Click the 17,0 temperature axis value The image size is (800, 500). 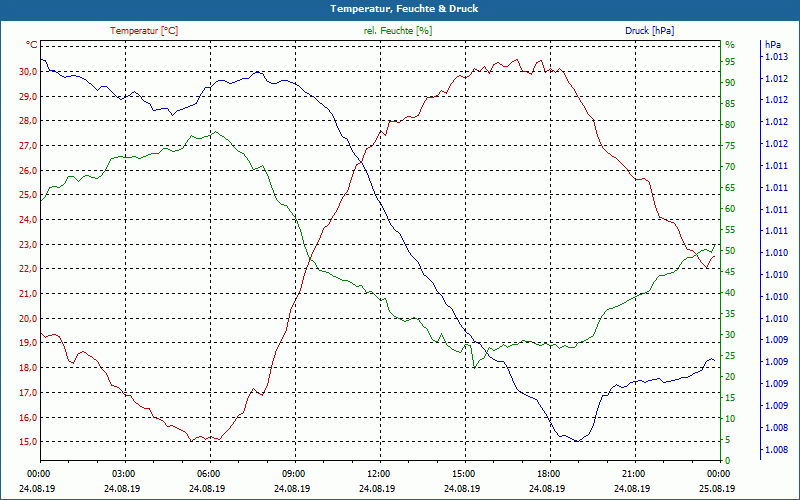click(28, 392)
